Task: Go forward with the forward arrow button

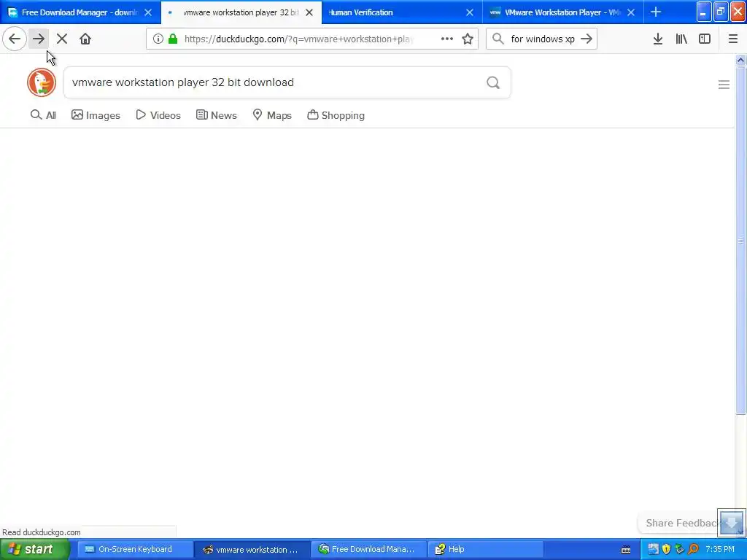Action: click(39, 39)
